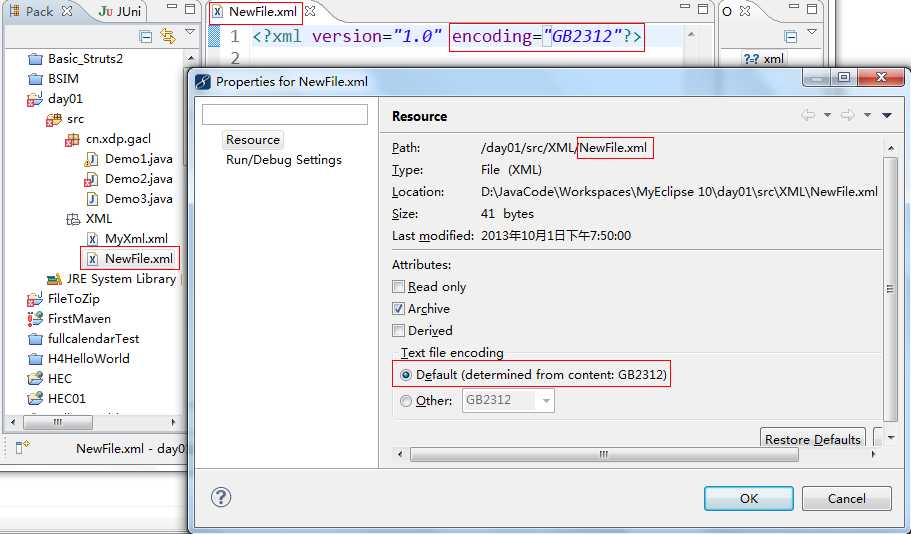This screenshot has height=534, width=911.
Task: Open Package Explorer view menu triangle
Action: tap(190, 33)
